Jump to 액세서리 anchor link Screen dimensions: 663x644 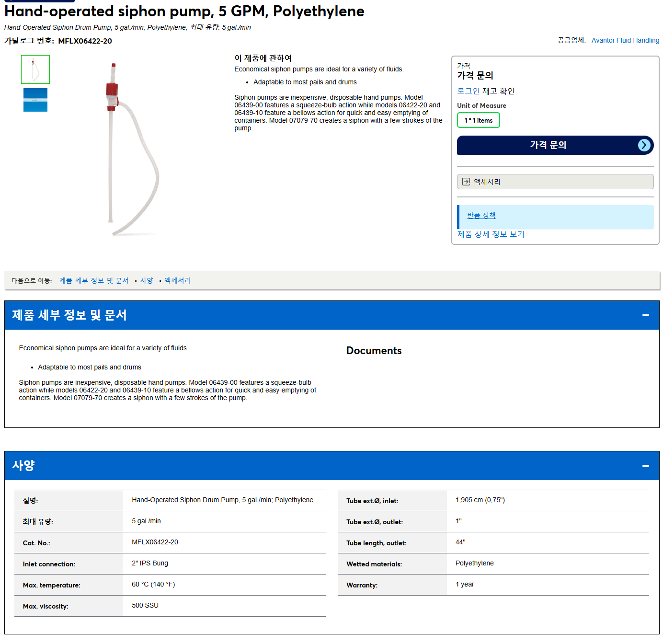point(178,281)
